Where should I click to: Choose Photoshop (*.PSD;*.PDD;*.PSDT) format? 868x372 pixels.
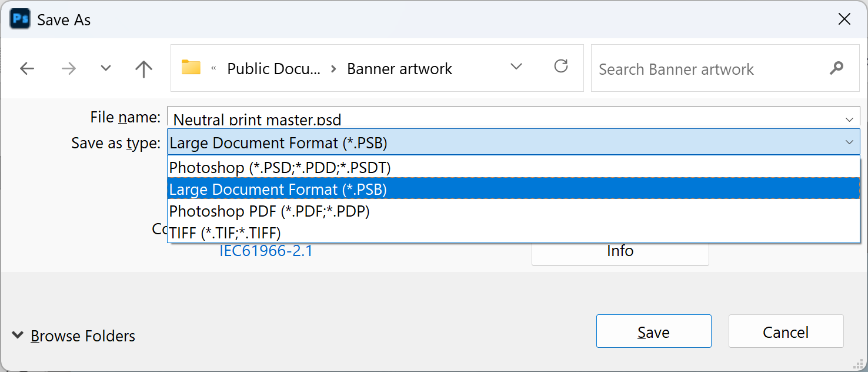(513, 168)
